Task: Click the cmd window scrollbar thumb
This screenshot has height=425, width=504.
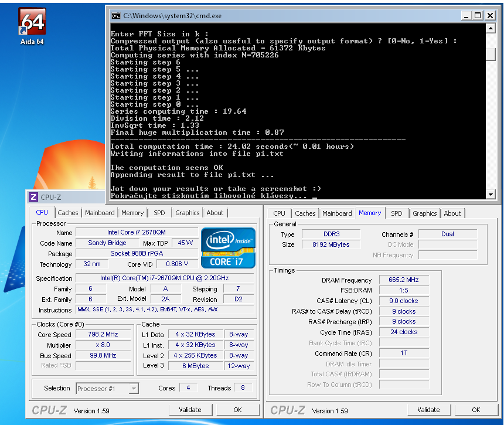Action: tap(491, 54)
